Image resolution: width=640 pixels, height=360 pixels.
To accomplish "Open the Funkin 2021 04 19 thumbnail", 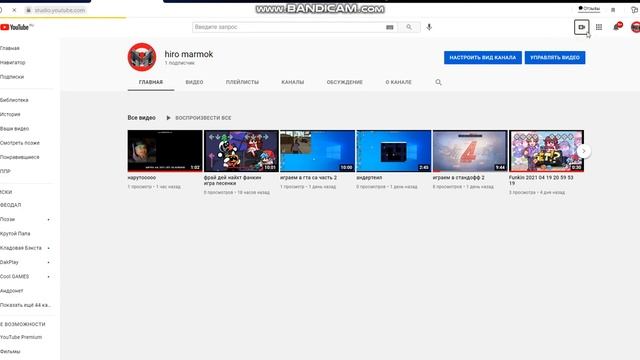I will coord(546,151).
